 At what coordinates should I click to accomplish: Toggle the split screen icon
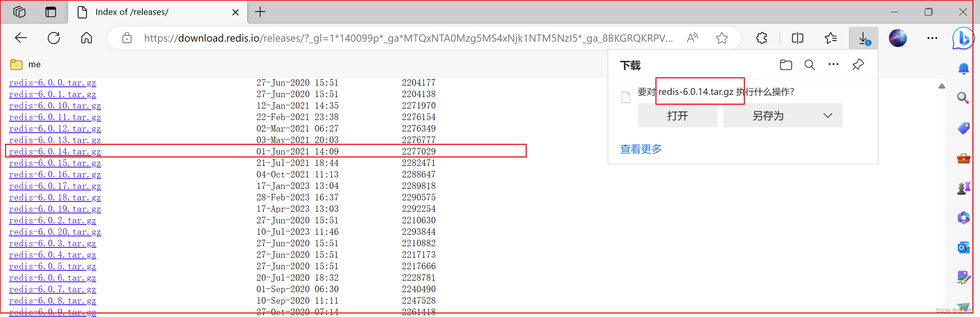[x=797, y=38]
